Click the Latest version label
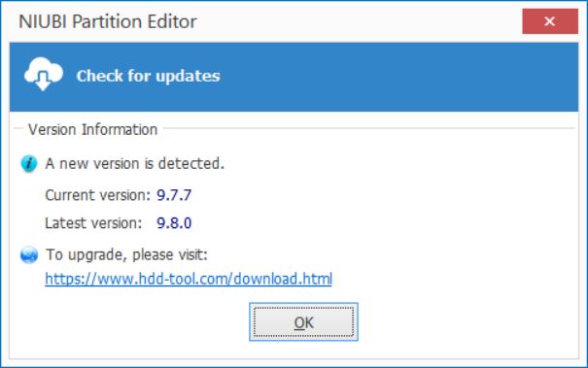Image resolution: width=588 pixels, height=368 pixels. click(93, 223)
